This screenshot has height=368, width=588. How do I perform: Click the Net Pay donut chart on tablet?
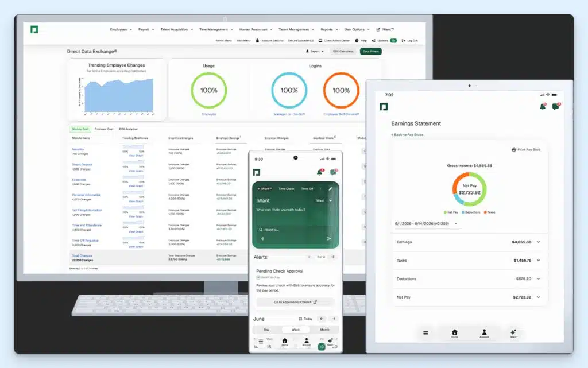click(469, 189)
